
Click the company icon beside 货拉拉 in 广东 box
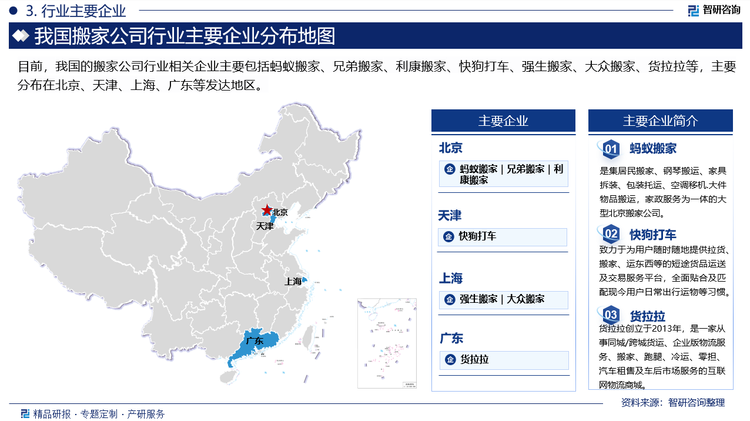450,359
